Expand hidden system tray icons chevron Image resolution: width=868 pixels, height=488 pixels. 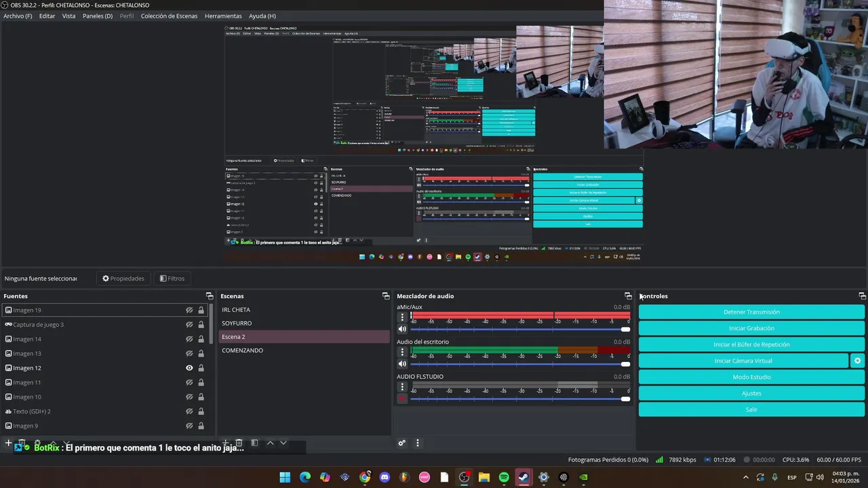pos(746,477)
